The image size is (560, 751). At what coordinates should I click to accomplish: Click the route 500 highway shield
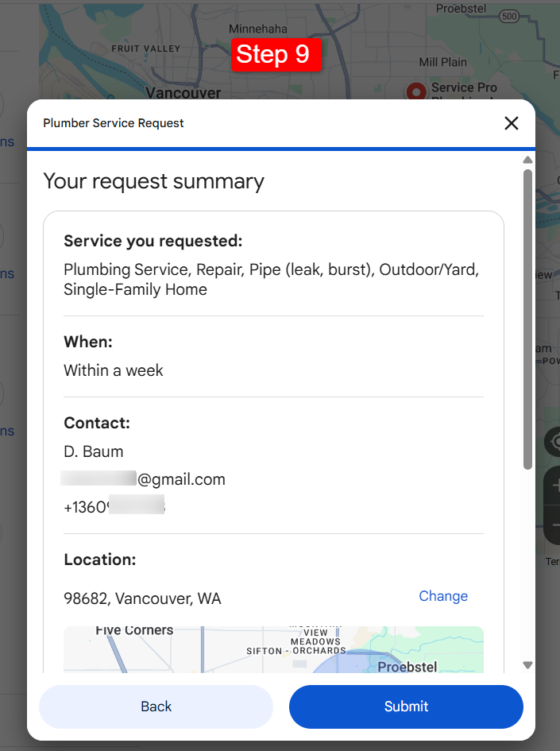(510, 16)
